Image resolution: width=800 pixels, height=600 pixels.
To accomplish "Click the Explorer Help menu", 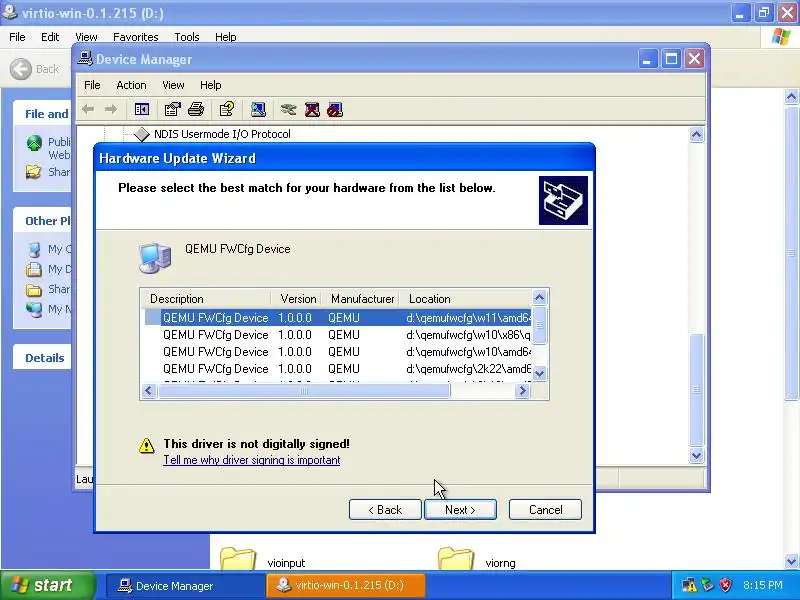I will [225, 37].
